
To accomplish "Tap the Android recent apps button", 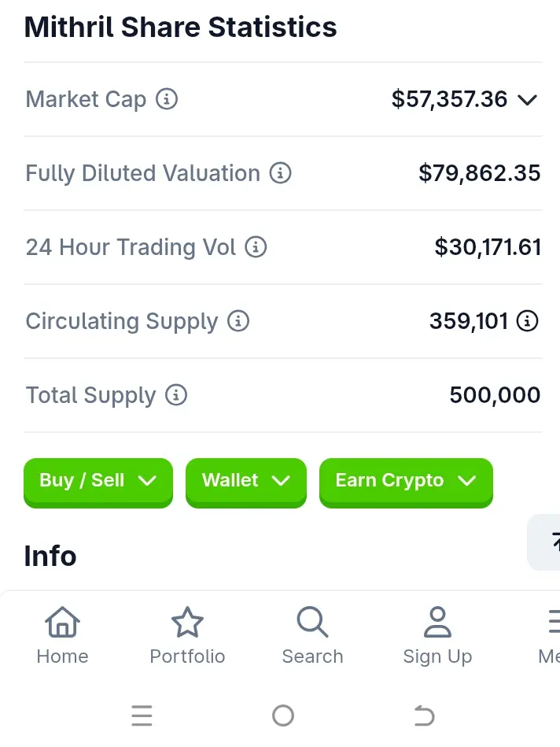I will (142, 716).
